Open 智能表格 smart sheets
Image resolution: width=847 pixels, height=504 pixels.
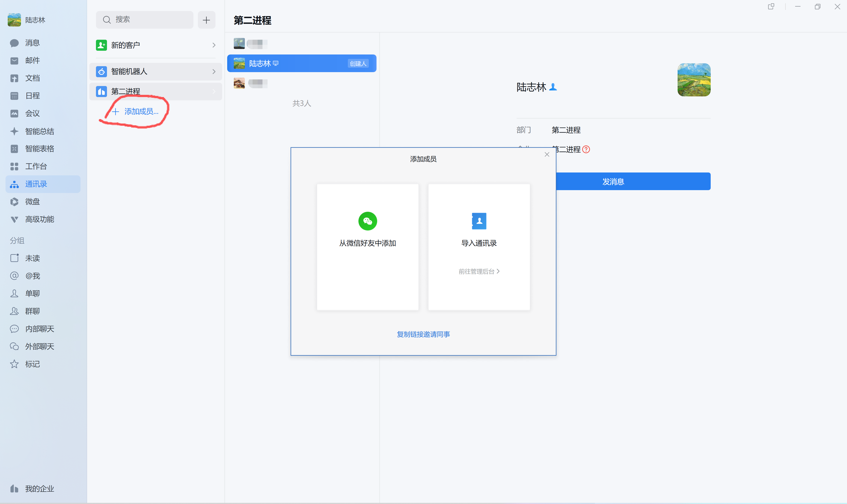[x=43, y=149]
